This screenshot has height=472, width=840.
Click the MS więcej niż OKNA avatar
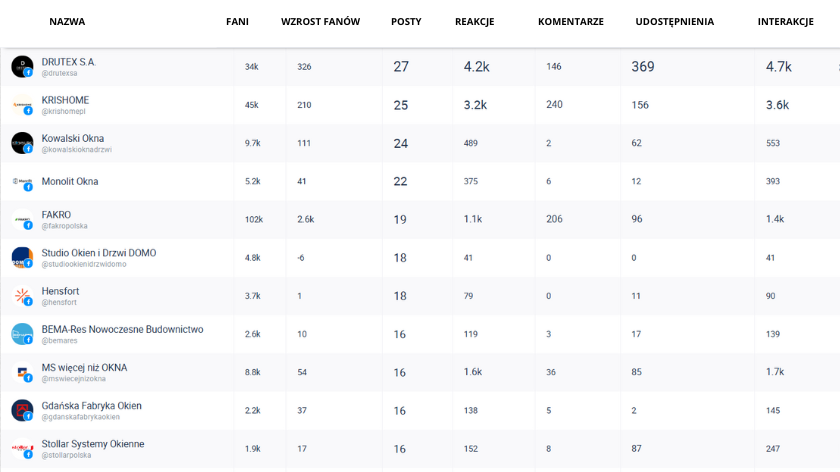22,372
